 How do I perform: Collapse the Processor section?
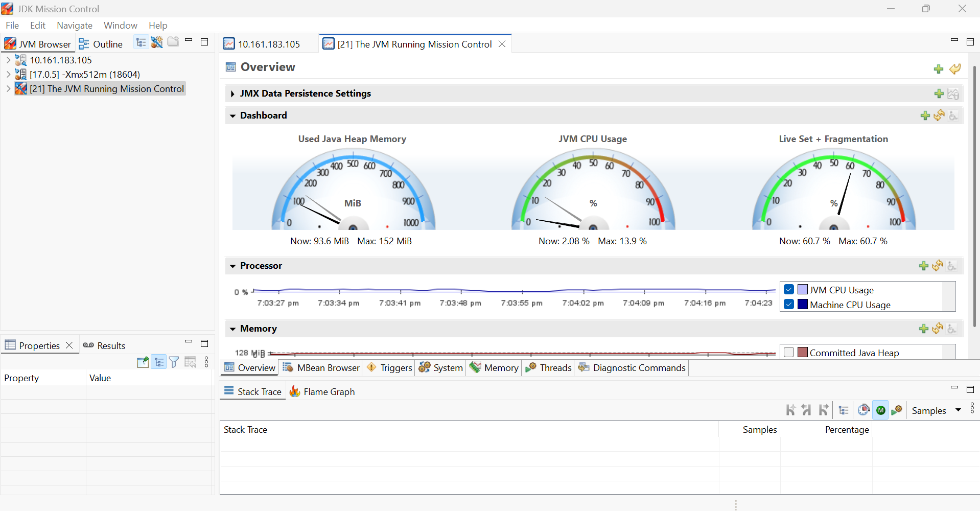coord(232,266)
